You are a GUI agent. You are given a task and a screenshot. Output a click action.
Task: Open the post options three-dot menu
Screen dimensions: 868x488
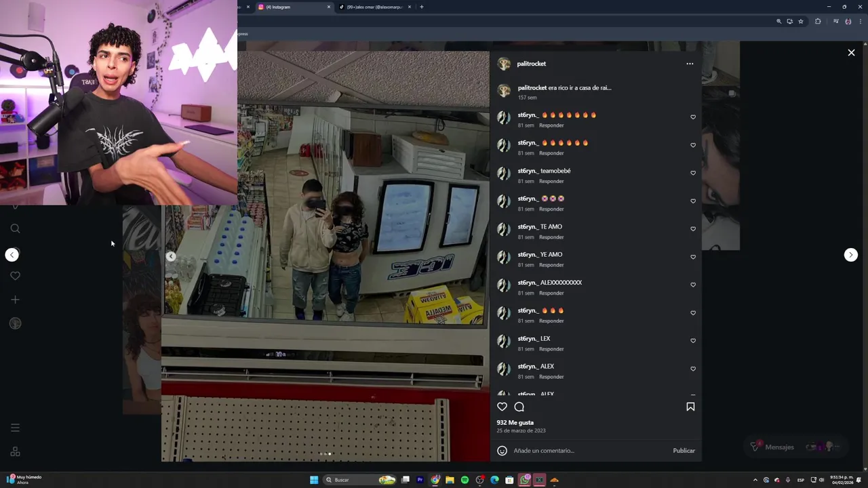(x=690, y=64)
